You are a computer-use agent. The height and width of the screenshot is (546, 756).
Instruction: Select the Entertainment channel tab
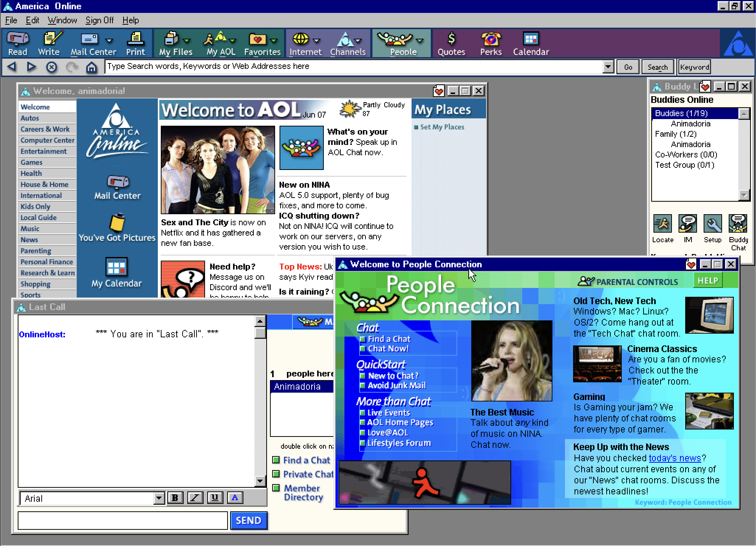(x=47, y=151)
